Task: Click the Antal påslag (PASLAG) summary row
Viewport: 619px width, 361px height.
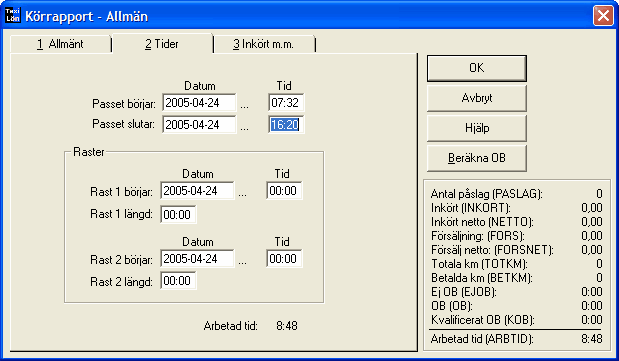Action: coord(517,194)
